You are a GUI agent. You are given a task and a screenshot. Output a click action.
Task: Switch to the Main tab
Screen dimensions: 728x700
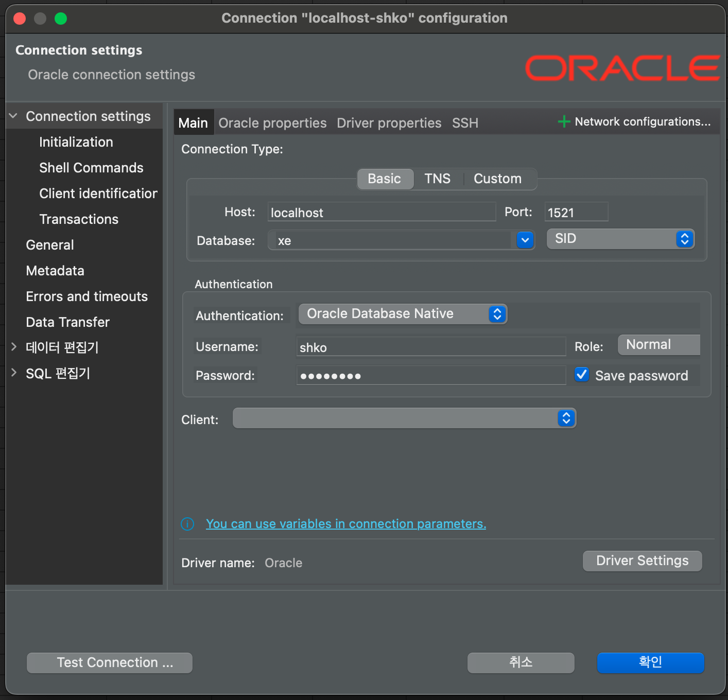(193, 123)
